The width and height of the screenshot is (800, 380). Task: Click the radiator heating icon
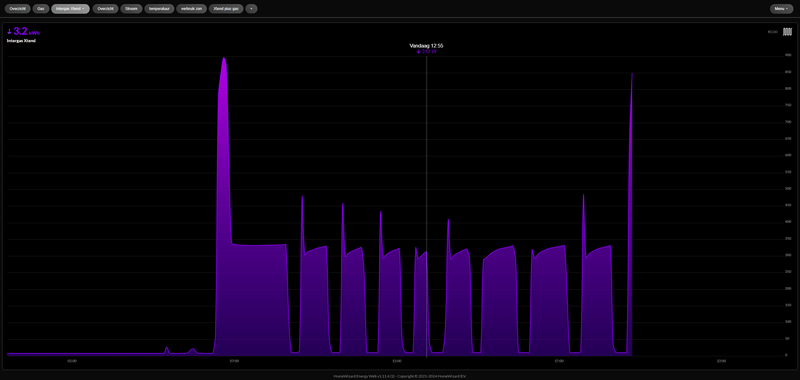point(788,32)
